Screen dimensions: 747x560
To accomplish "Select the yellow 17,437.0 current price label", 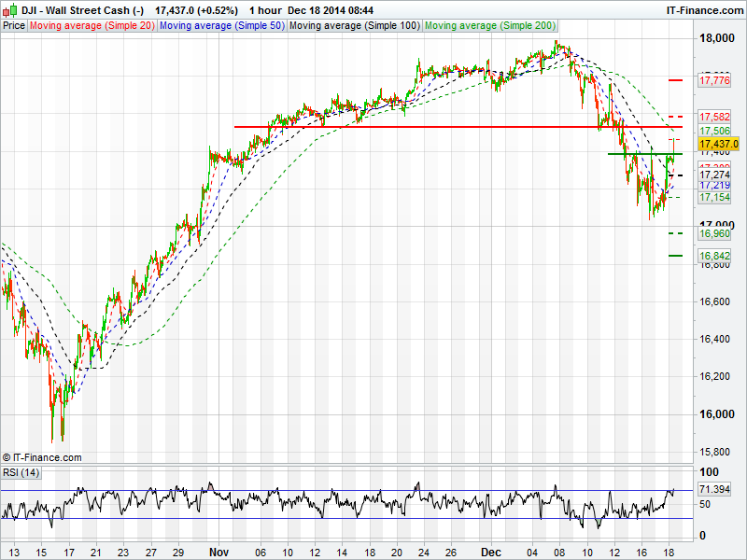I will tap(718, 144).
